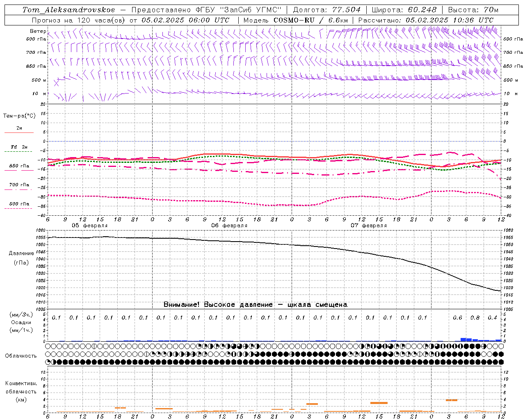Click the station name Tom_Aleksandrovskoe in the header
525x420 pixels.
pyautogui.click(x=68, y=10)
